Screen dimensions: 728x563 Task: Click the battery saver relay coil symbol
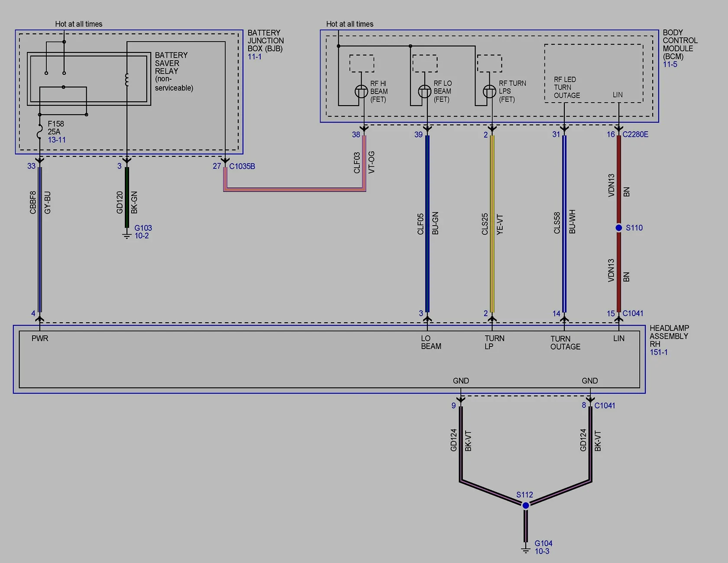pyautogui.click(x=126, y=80)
